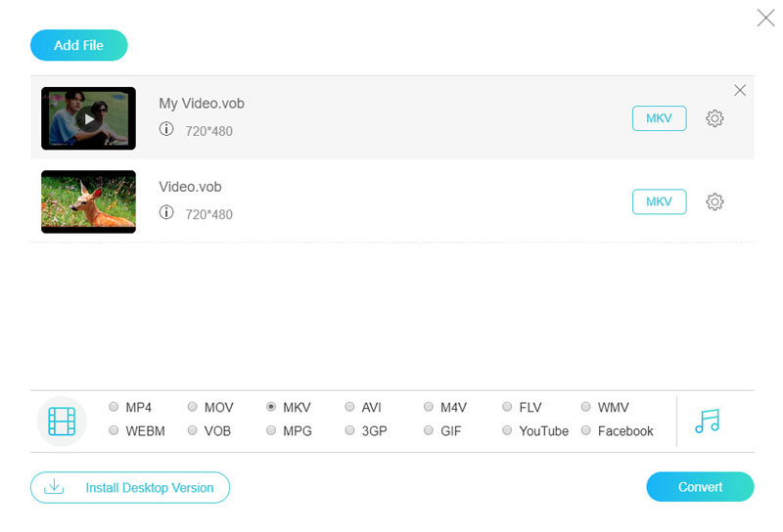
Task: Open MKV format selector for My Video.vob
Action: click(x=659, y=118)
